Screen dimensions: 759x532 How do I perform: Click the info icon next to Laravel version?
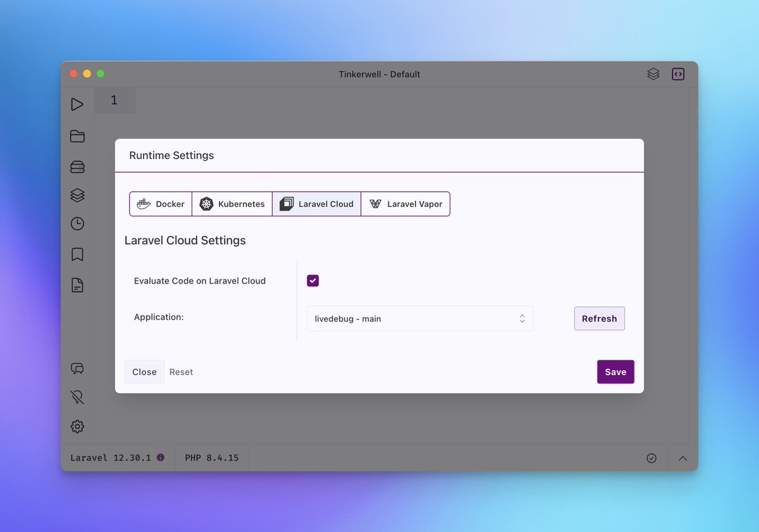click(161, 457)
